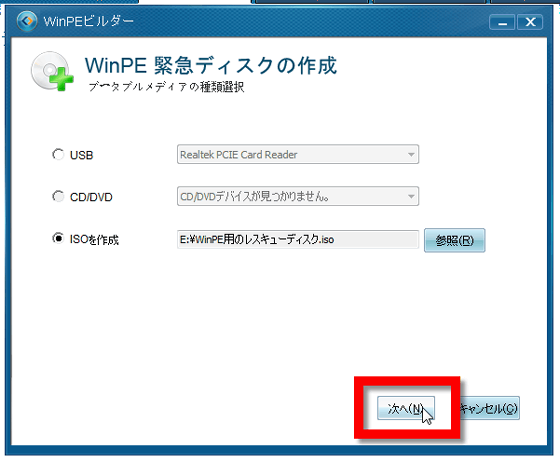Click the 次へ(N) button

[x=406, y=408]
